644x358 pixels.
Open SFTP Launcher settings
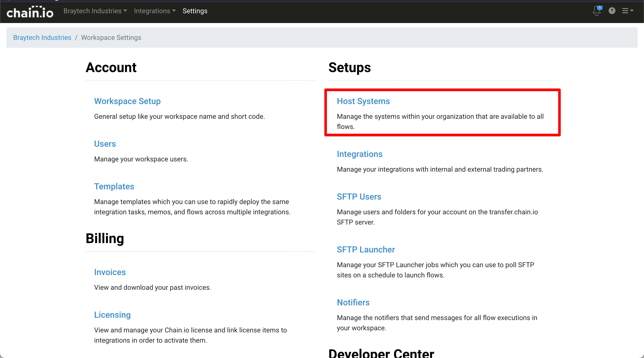365,249
